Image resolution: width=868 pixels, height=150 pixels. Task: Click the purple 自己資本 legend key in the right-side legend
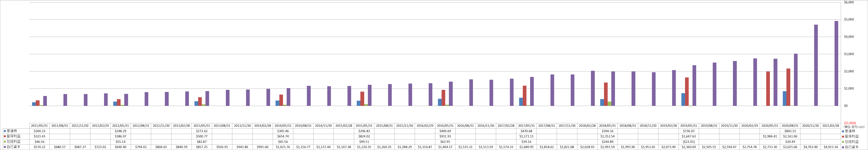pos(843,147)
